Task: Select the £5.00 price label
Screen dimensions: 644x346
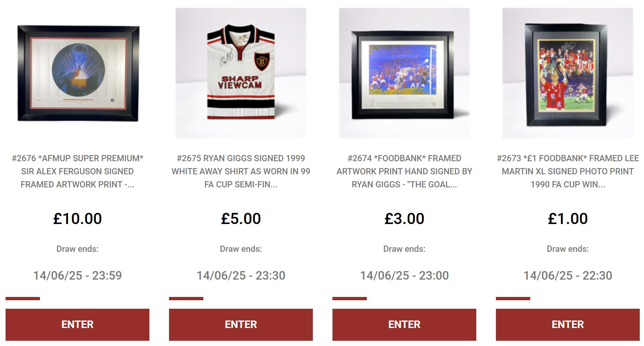Action: (x=241, y=218)
